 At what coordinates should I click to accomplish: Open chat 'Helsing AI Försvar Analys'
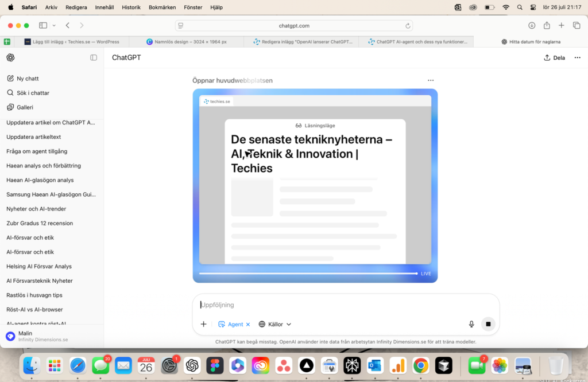coord(39,266)
